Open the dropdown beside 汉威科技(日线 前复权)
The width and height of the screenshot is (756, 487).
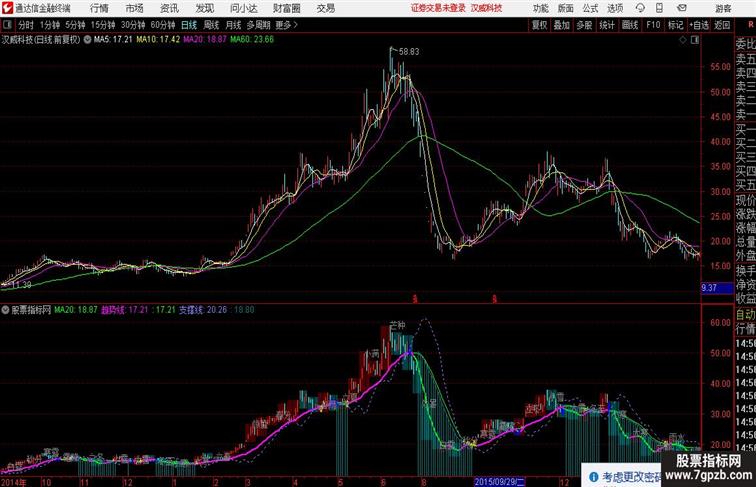tap(87, 40)
